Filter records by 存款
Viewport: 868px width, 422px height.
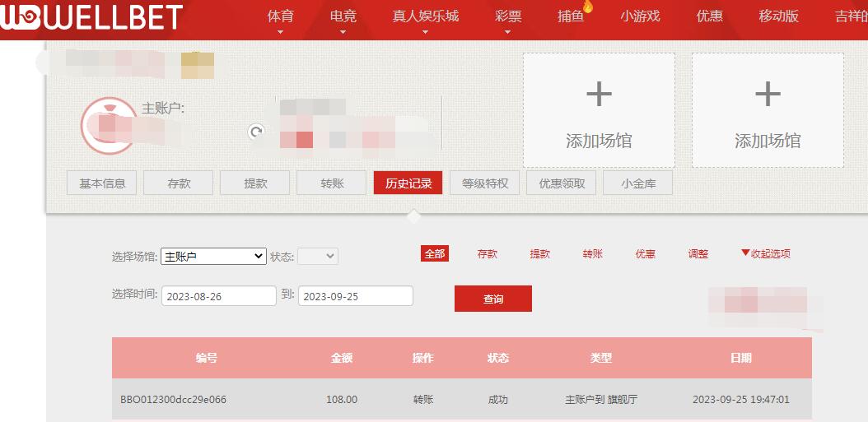[488, 254]
